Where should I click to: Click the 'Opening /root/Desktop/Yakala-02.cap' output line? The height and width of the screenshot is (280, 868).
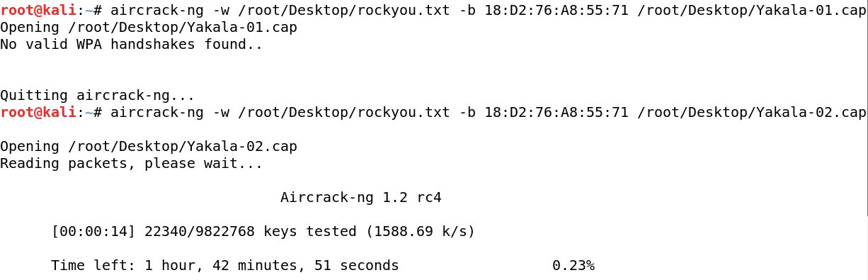149,146
